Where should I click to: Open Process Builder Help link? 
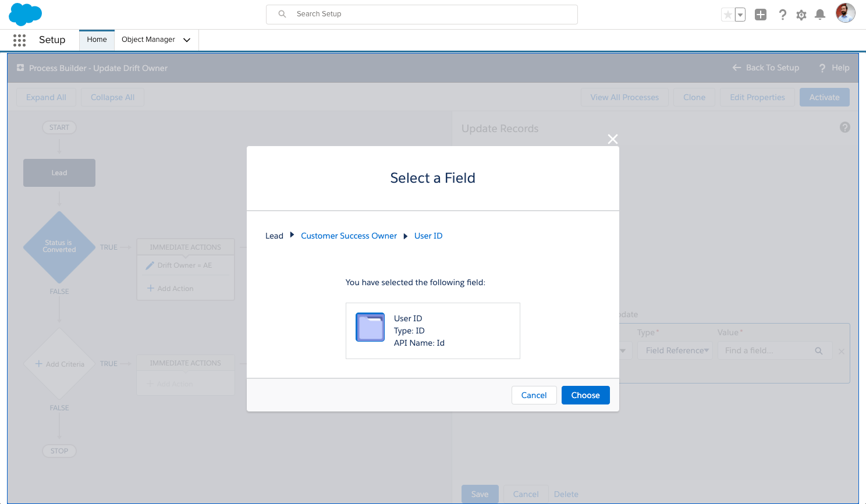click(x=834, y=68)
